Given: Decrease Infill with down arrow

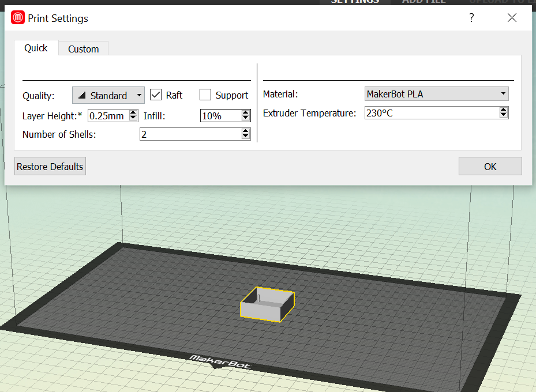Looking at the screenshot, I should (245, 119).
